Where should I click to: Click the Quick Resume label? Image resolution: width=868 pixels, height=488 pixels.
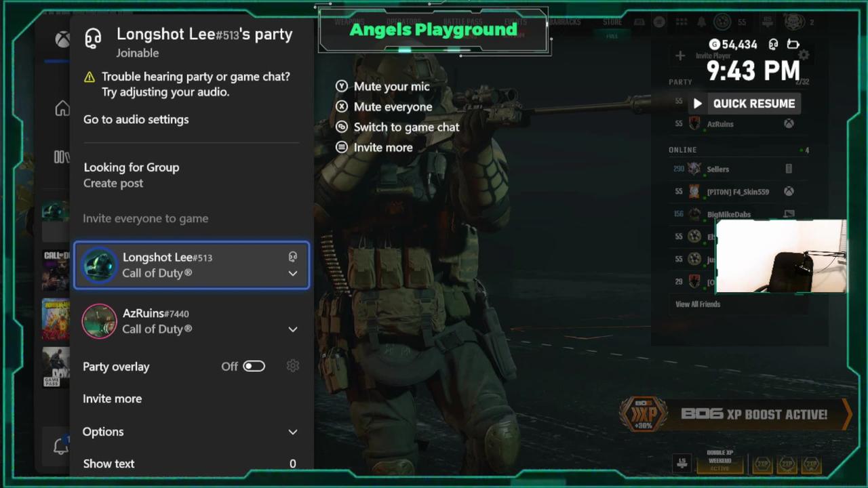point(754,104)
